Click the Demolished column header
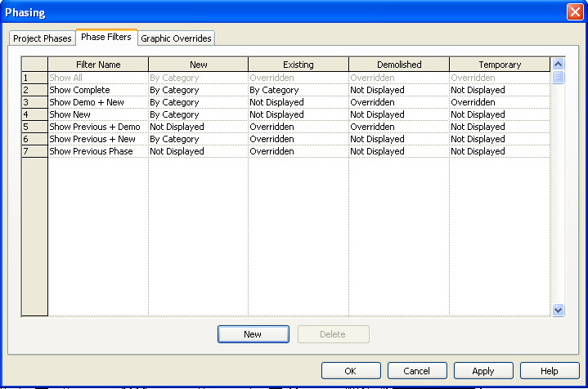 point(398,65)
